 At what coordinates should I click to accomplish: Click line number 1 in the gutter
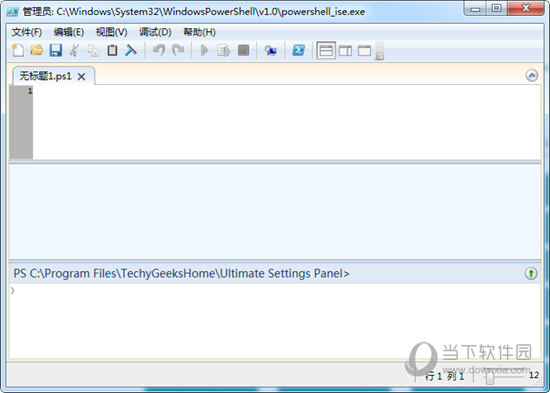pyautogui.click(x=30, y=91)
